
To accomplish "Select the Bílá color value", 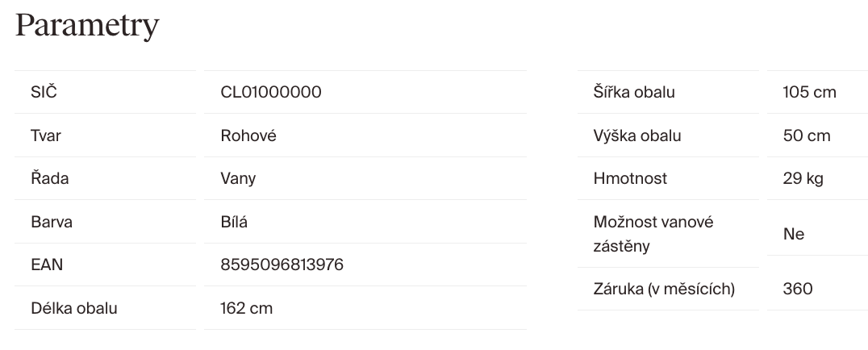I will pyautogui.click(x=234, y=222).
